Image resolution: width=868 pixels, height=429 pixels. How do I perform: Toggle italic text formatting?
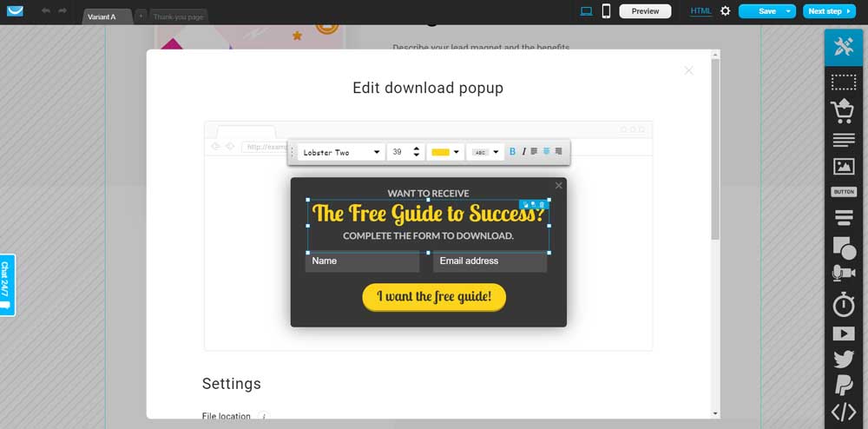tap(523, 152)
